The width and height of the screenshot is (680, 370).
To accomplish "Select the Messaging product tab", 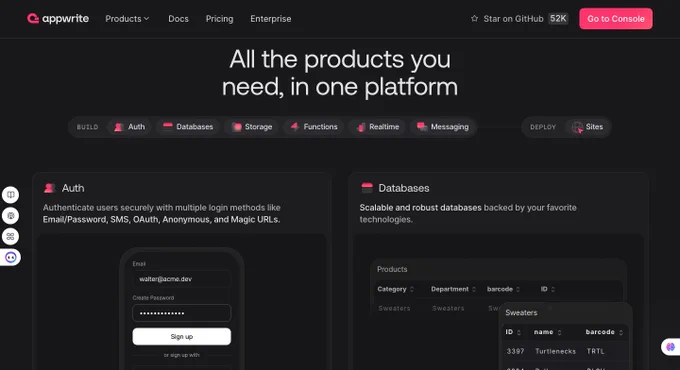I will point(443,127).
